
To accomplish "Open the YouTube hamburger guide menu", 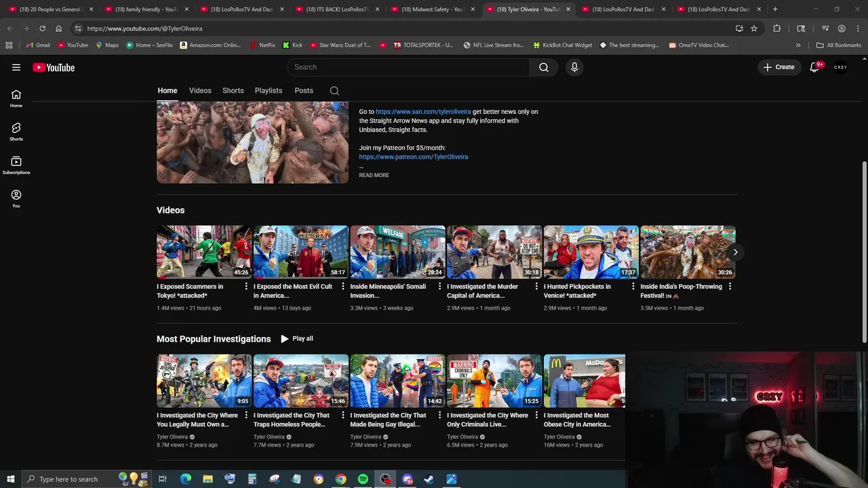I will [16, 67].
